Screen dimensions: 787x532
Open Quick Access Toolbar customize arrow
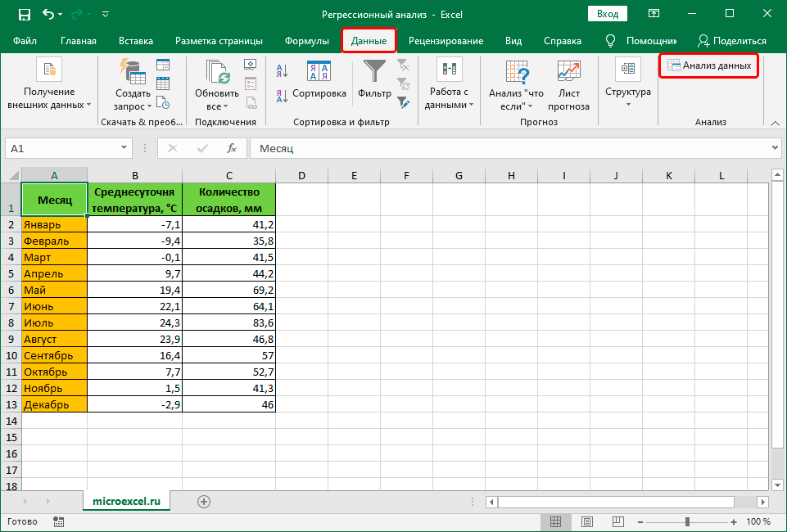pos(106,15)
